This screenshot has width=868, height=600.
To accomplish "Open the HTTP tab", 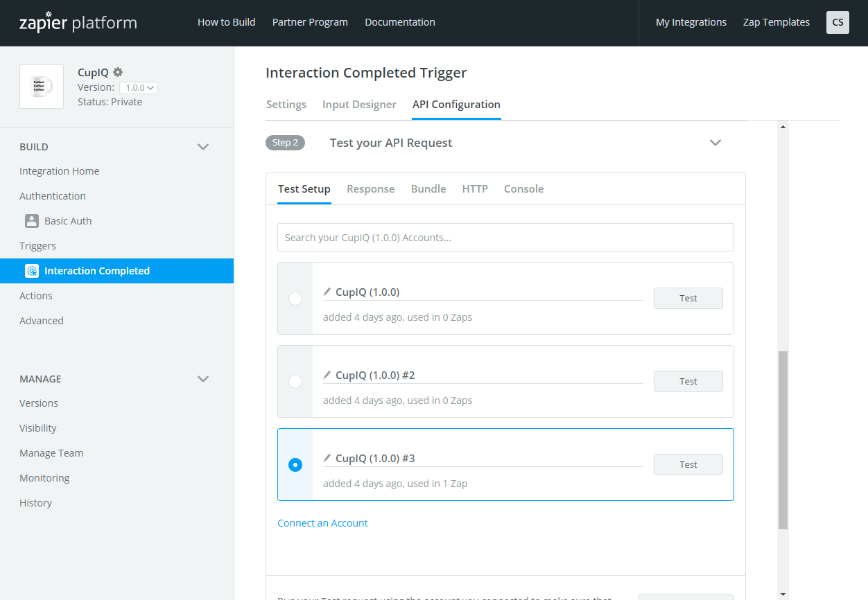I will [475, 189].
